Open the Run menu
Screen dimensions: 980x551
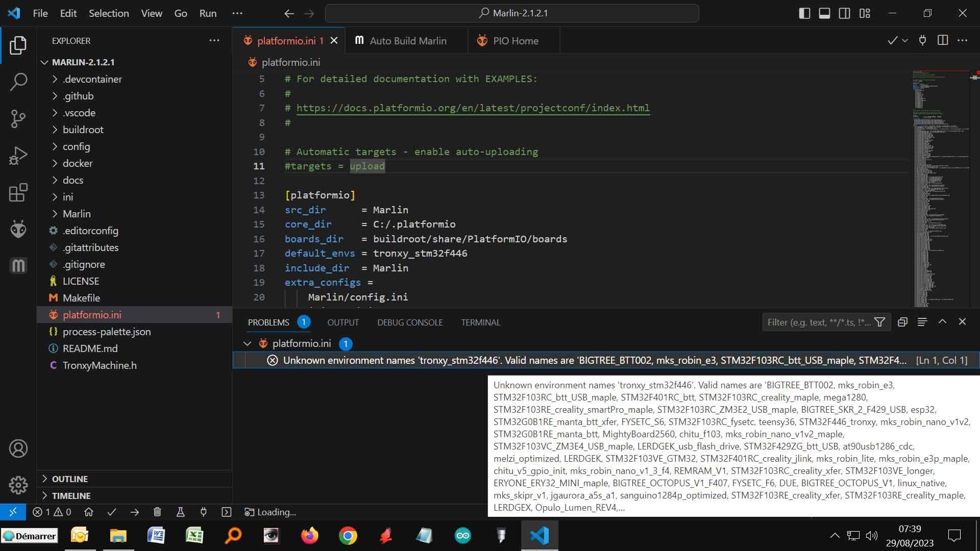click(x=208, y=13)
